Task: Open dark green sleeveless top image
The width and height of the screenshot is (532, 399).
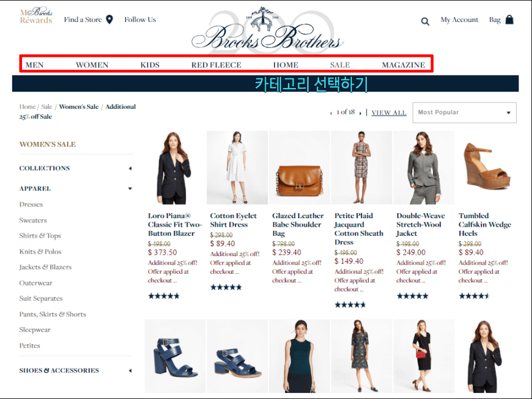Action: 299,356
